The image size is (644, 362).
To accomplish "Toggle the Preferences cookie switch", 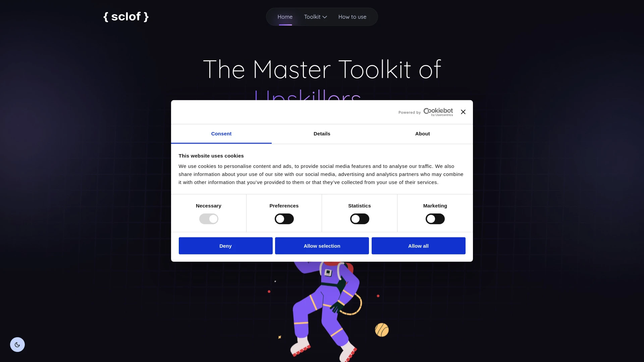I will click(x=284, y=219).
